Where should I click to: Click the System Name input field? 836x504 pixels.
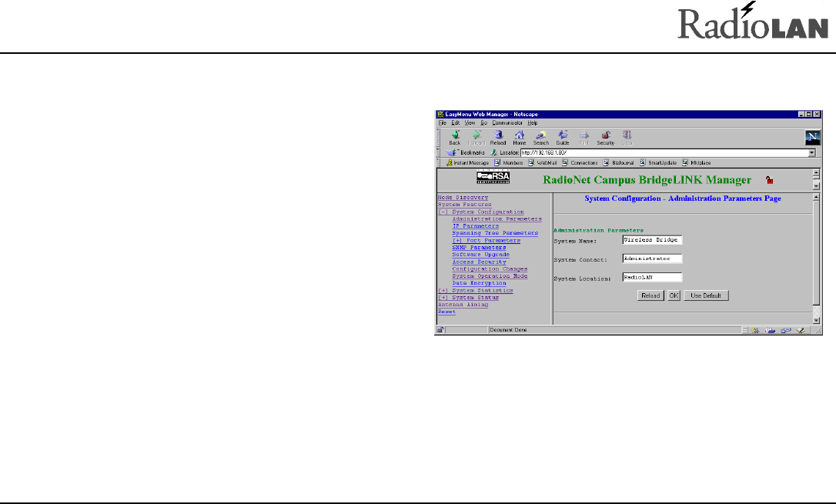[x=652, y=240]
